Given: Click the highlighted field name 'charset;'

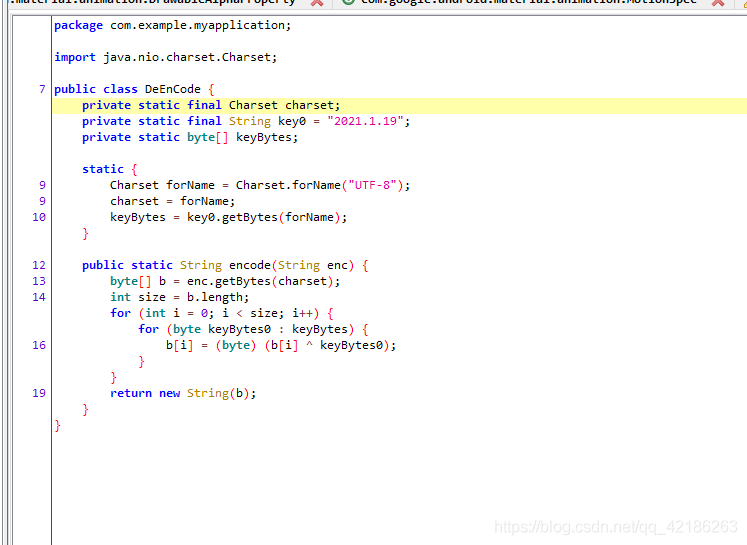Looking at the screenshot, I should [x=313, y=105].
